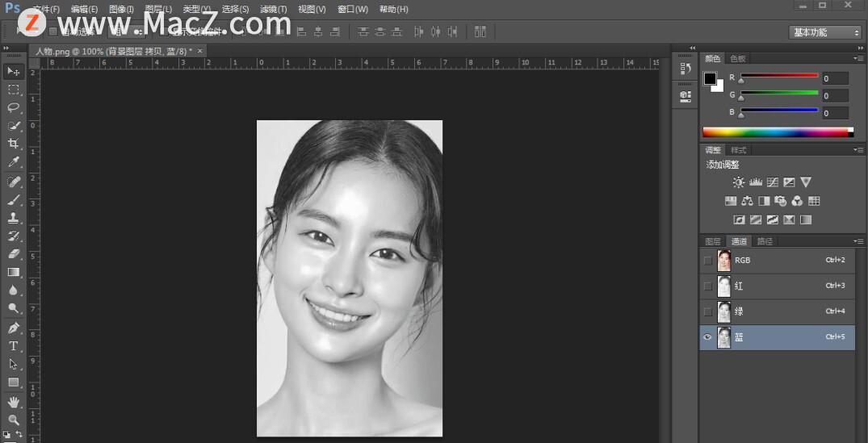Open the Properties panel icon
The image size is (868, 443).
click(686, 97)
